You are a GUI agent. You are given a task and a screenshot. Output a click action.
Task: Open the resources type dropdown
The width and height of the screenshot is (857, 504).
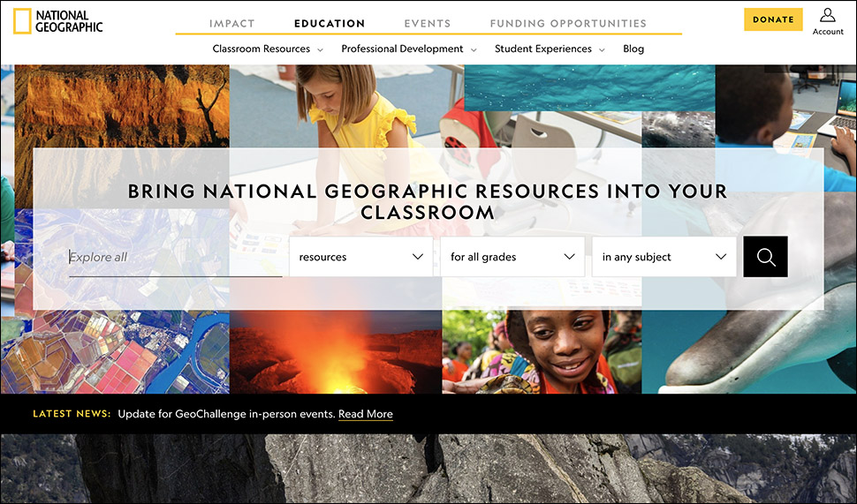pyautogui.click(x=360, y=257)
